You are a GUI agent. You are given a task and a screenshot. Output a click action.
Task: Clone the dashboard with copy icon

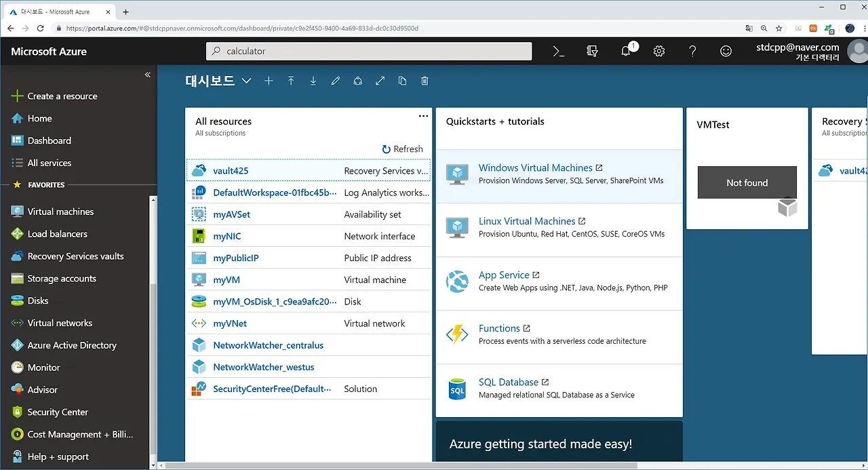point(403,81)
